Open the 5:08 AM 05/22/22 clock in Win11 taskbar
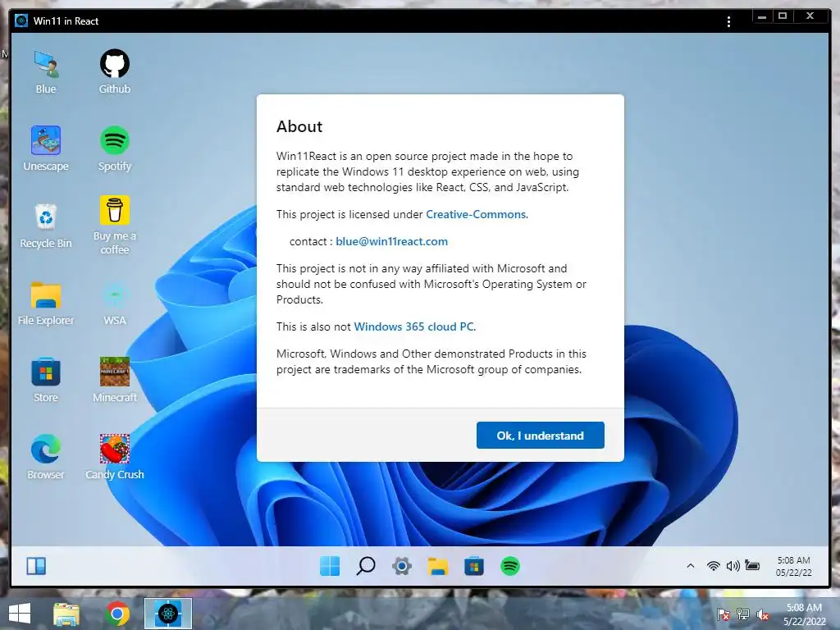 click(x=793, y=566)
